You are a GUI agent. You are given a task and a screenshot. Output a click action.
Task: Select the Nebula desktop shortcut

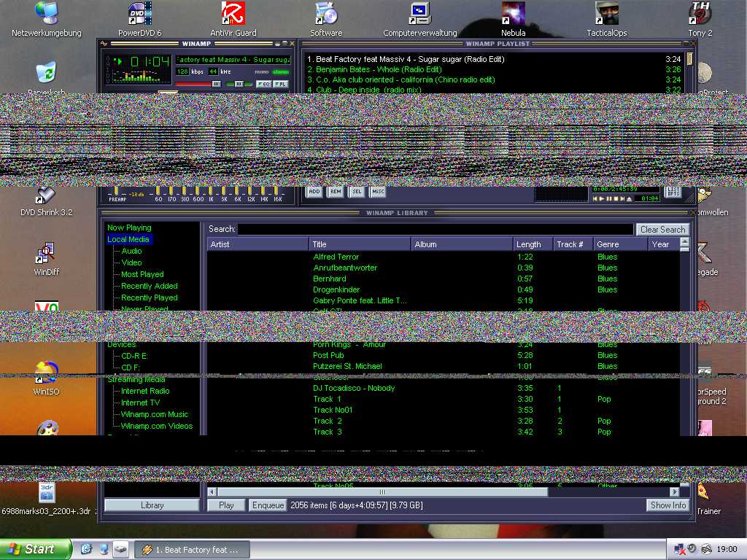[x=513, y=20]
